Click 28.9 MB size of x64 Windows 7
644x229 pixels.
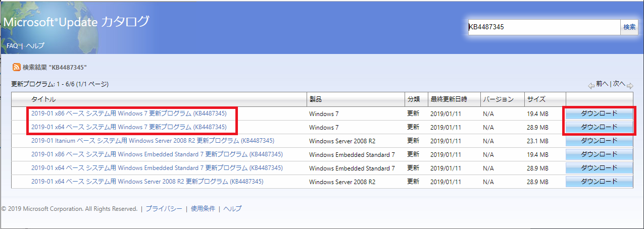pos(538,128)
